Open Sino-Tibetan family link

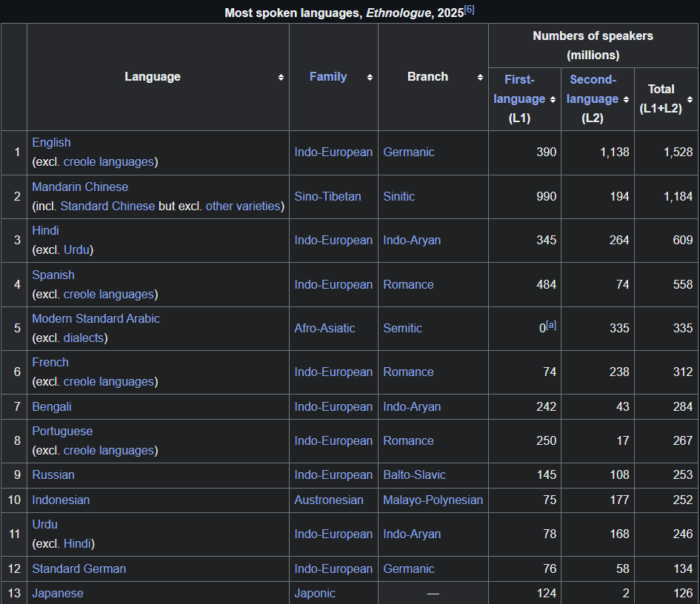327,196
